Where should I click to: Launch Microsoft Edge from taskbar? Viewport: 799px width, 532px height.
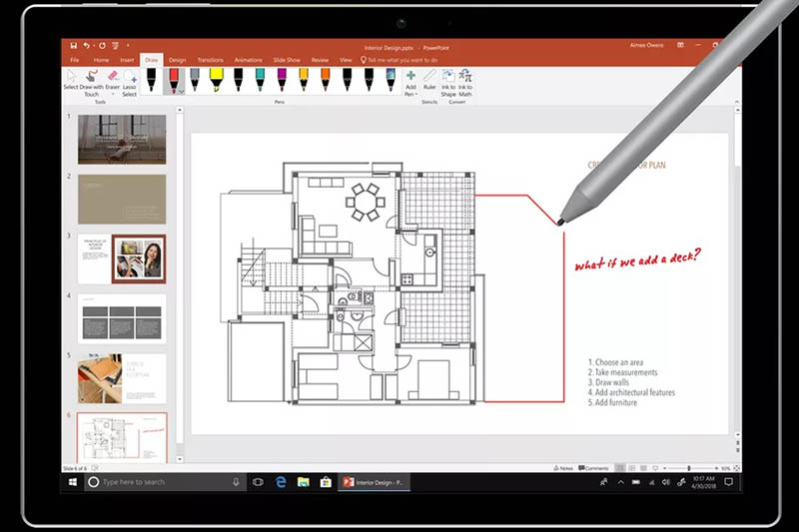click(281, 482)
